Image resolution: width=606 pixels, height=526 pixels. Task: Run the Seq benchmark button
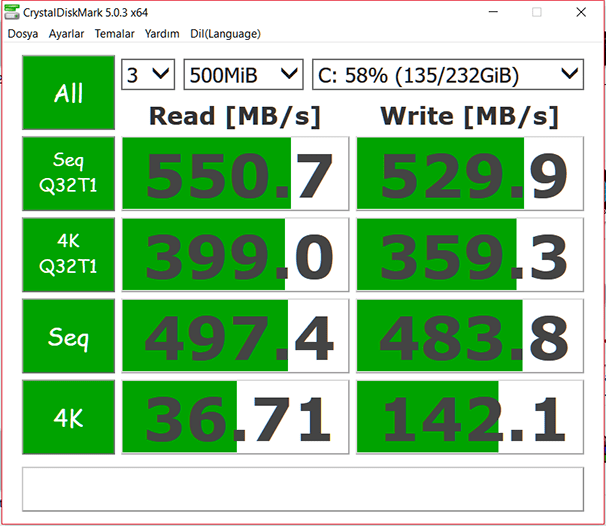68,336
